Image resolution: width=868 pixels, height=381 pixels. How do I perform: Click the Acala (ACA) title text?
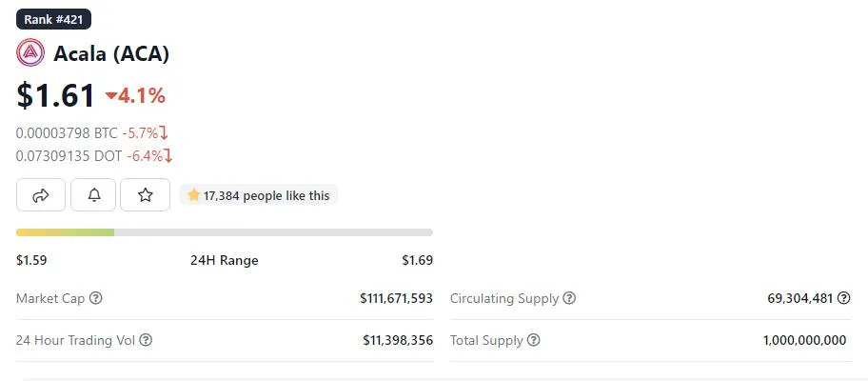click(111, 53)
